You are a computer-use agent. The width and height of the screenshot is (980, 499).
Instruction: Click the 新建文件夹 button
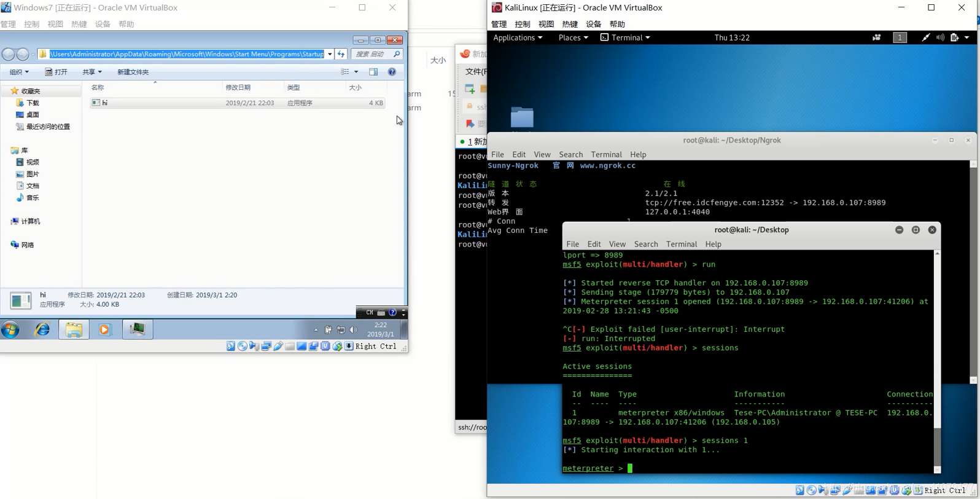click(133, 72)
